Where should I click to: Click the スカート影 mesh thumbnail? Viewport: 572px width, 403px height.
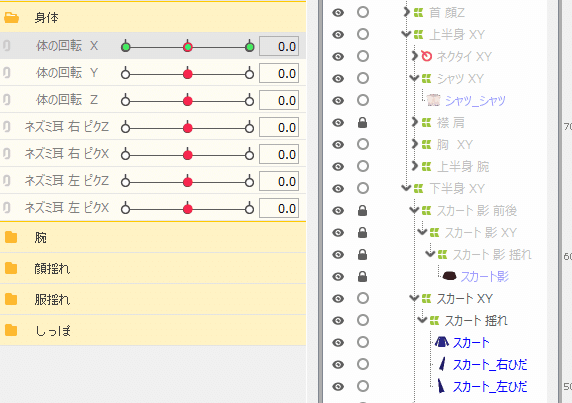[449, 276]
